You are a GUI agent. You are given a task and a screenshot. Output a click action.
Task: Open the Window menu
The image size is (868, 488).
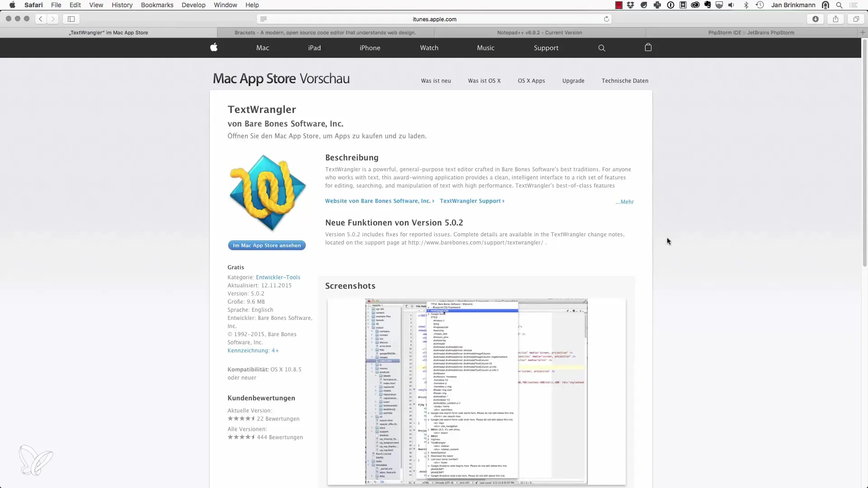[225, 5]
